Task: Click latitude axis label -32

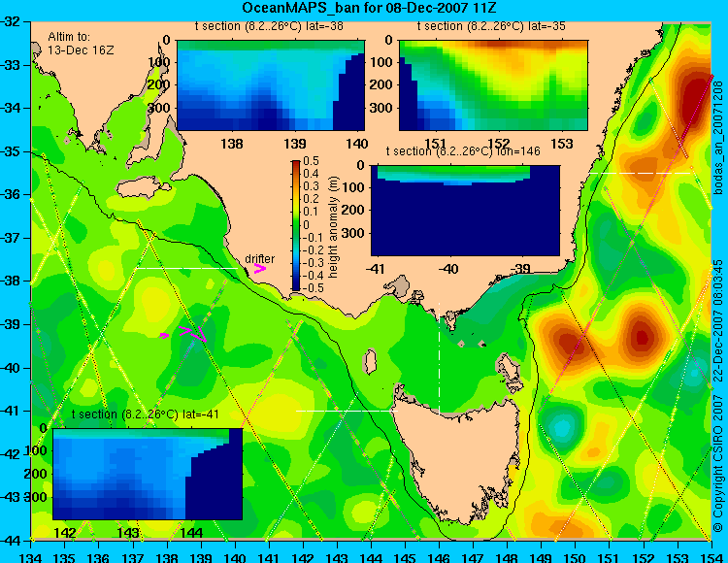Action: click(10, 21)
